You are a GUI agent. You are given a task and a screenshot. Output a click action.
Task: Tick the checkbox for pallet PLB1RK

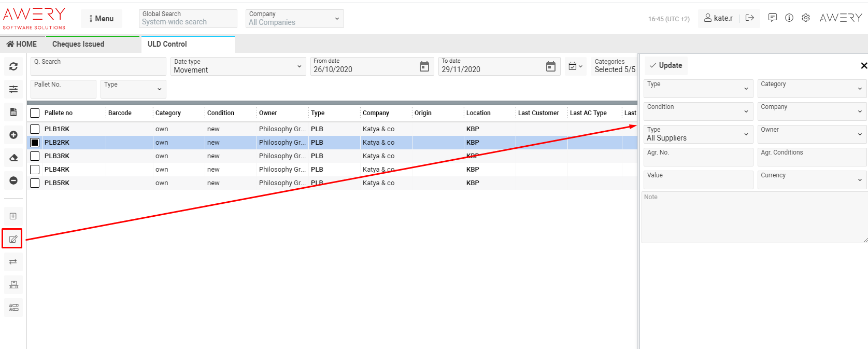point(35,129)
